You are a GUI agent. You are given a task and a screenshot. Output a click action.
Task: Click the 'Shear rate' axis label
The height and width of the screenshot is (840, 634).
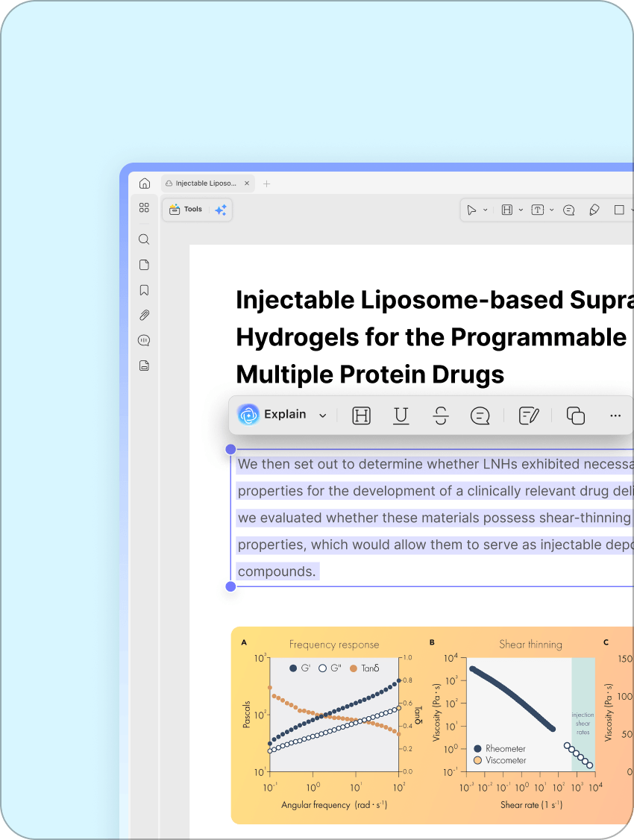(x=531, y=805)
